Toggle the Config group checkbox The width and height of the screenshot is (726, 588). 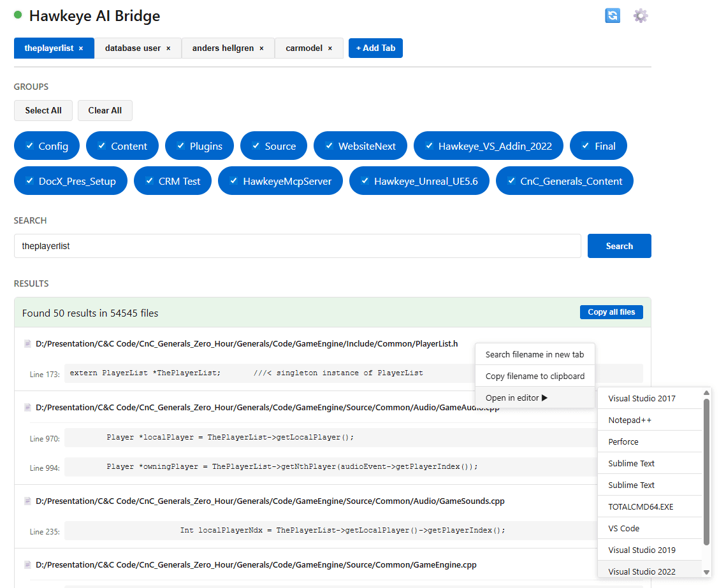29,146
